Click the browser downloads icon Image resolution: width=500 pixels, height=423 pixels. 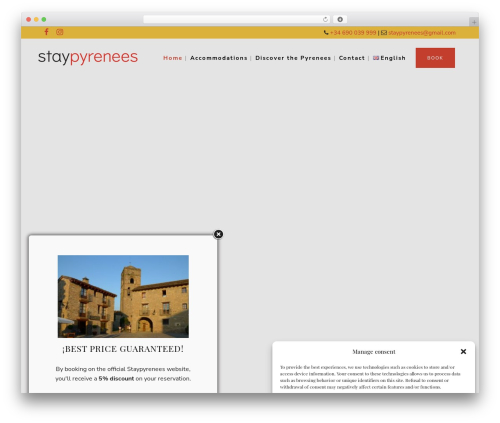point(340,19)
